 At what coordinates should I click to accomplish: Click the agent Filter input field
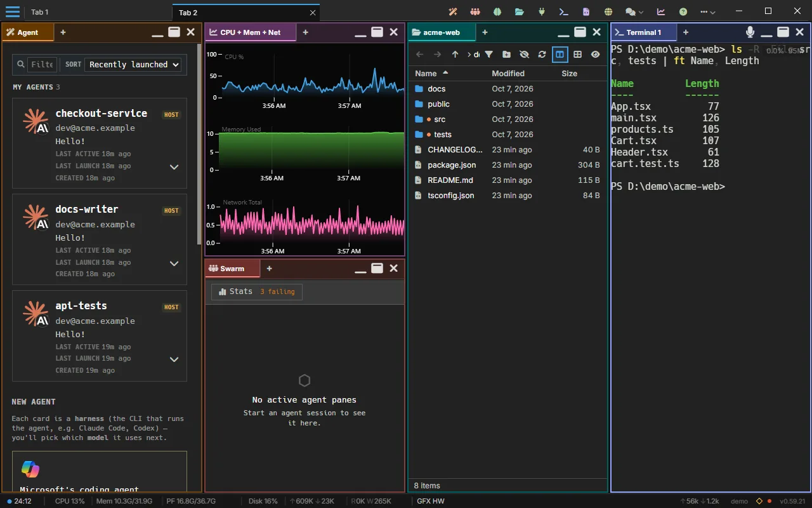[x=42, y=64]
